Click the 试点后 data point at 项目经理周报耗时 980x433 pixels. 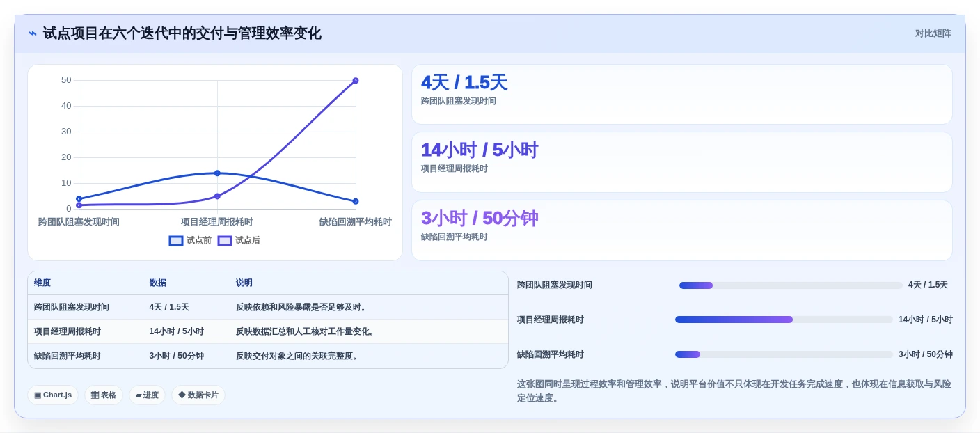pyautogui.click(x=217, y=196)
